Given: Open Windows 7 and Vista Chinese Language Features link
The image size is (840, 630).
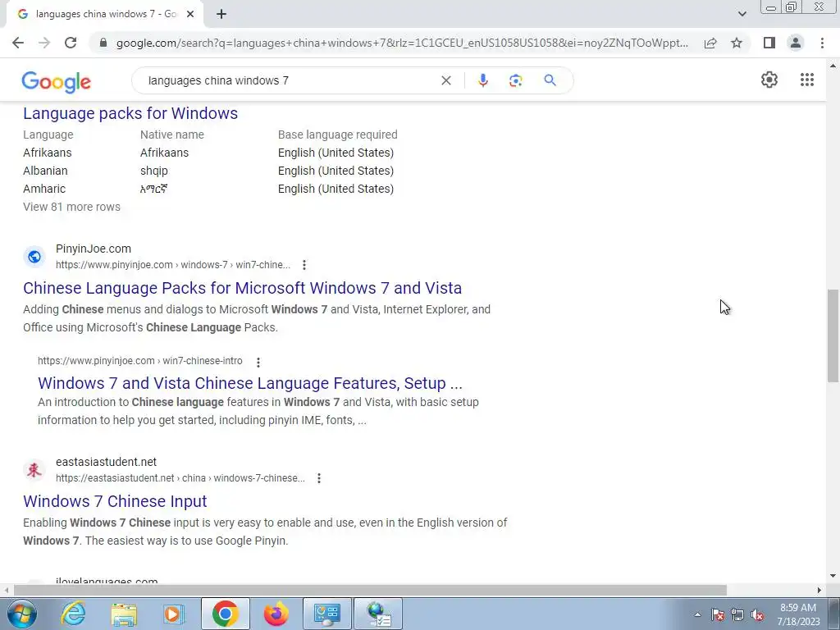Looking at the screenshot, I should point(249,383).
